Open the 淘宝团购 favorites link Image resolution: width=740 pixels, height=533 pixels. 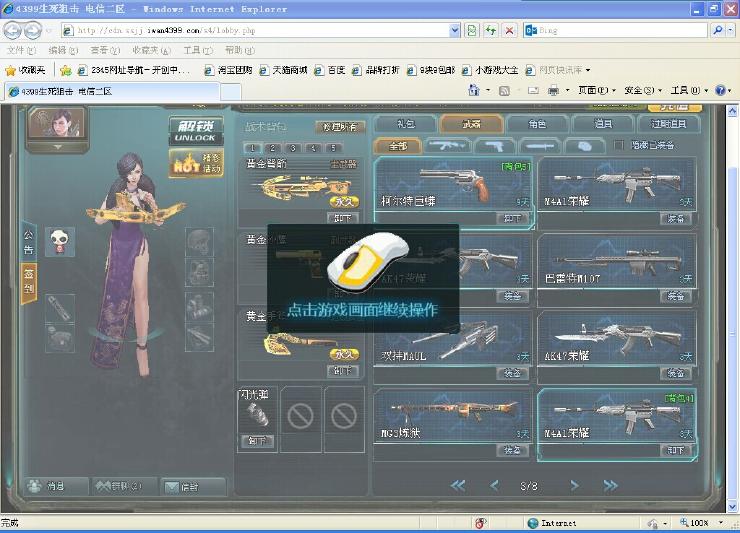tap(229, 70)
